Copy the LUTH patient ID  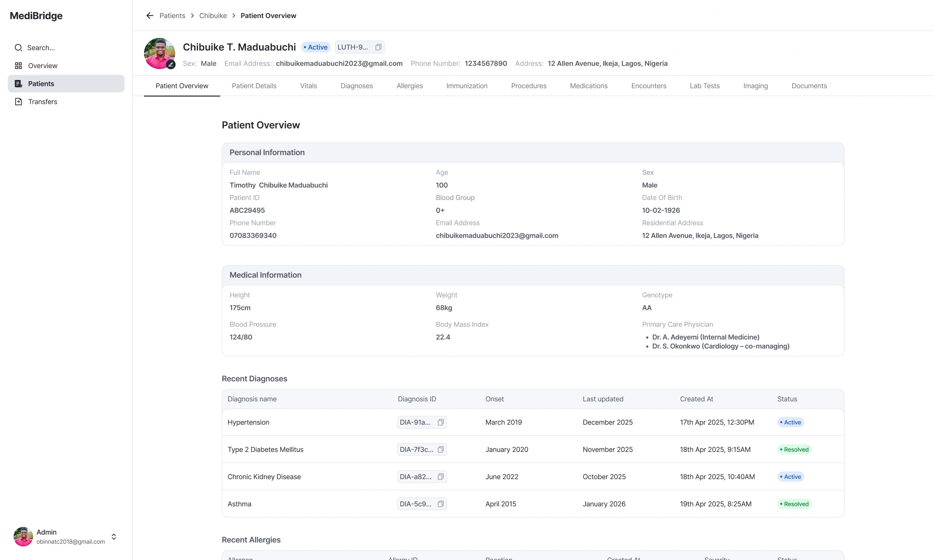378,47
